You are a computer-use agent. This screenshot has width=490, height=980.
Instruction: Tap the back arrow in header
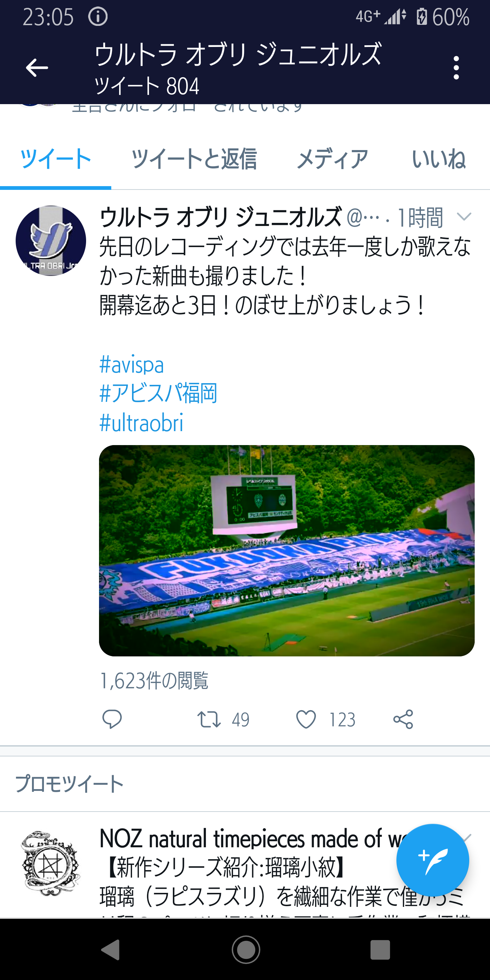click(x=36, y=68)
